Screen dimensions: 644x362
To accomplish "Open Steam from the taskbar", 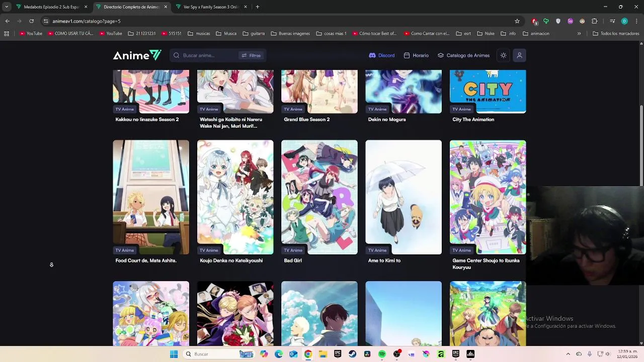I will 352,354.
